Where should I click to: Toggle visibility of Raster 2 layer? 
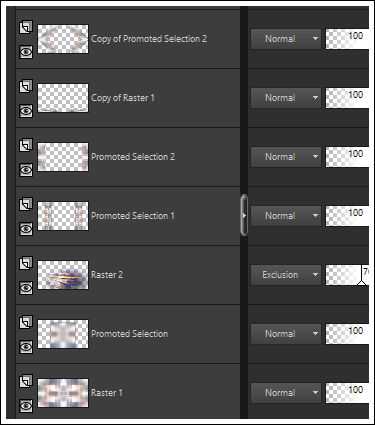click(x=26, y=288)
